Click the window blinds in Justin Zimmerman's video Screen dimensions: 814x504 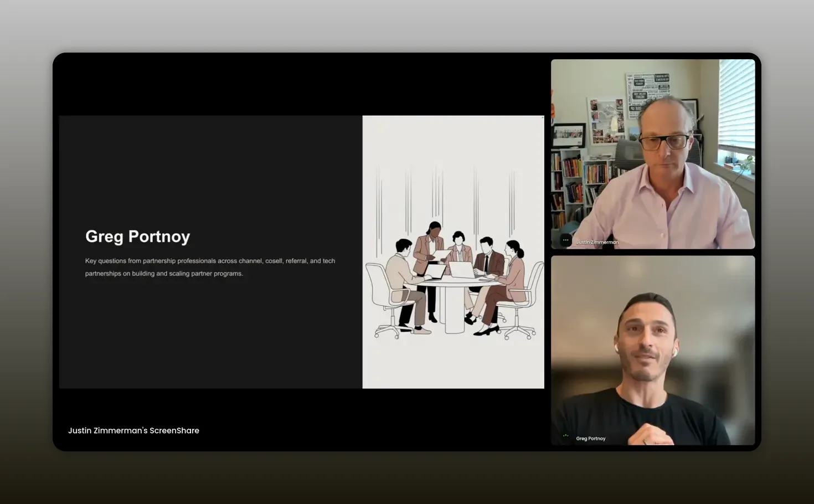(x=736, y=105)
